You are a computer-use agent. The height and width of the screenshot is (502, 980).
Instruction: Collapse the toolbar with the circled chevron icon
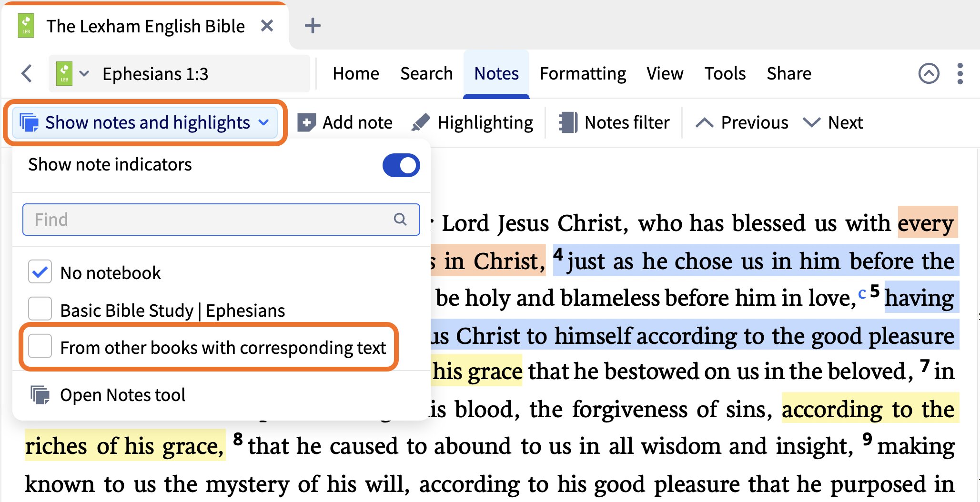point(929,74)
